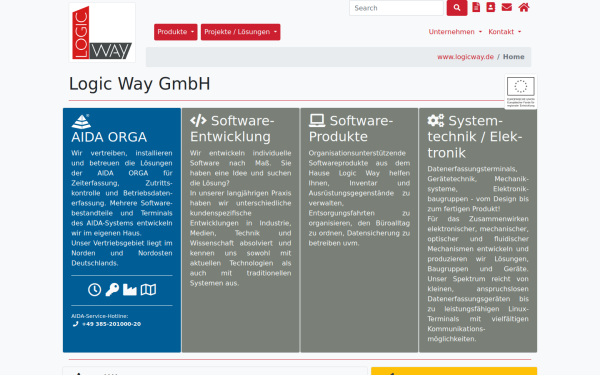Focus the Search input field
The height and width of the screenshot is (375, 600).
pyautogui.click(x=396, y=8)
